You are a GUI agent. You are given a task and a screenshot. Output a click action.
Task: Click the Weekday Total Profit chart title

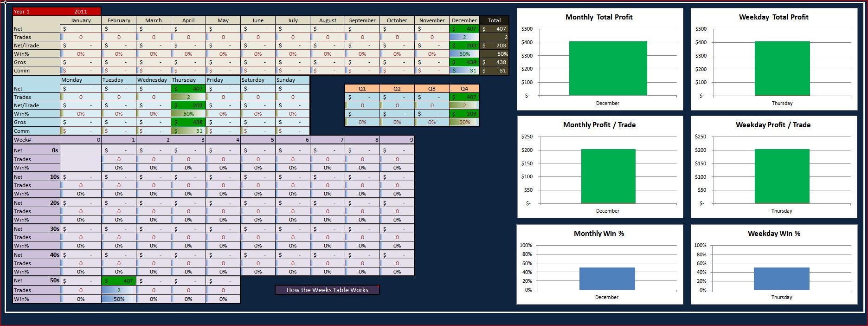[x=773, y=17]
